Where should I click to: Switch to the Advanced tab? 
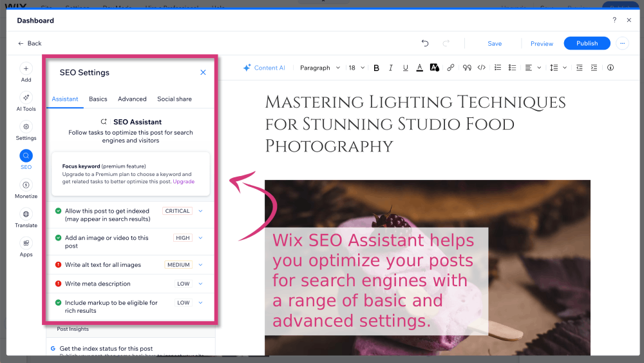pyautogui.click(x=132, y=99)
